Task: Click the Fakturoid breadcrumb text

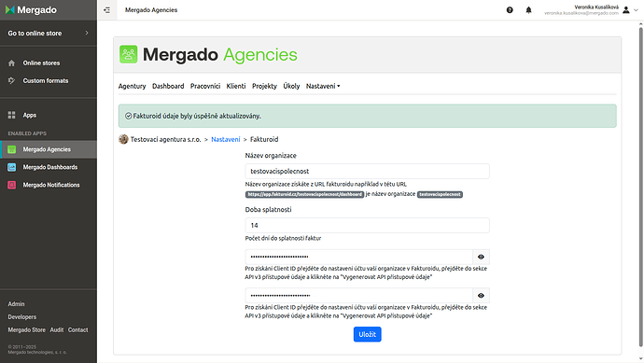Action: [x=264, y=139]
